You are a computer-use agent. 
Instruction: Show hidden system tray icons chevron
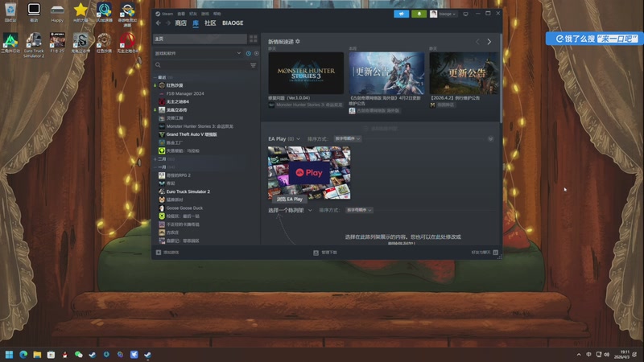[579, 355]
